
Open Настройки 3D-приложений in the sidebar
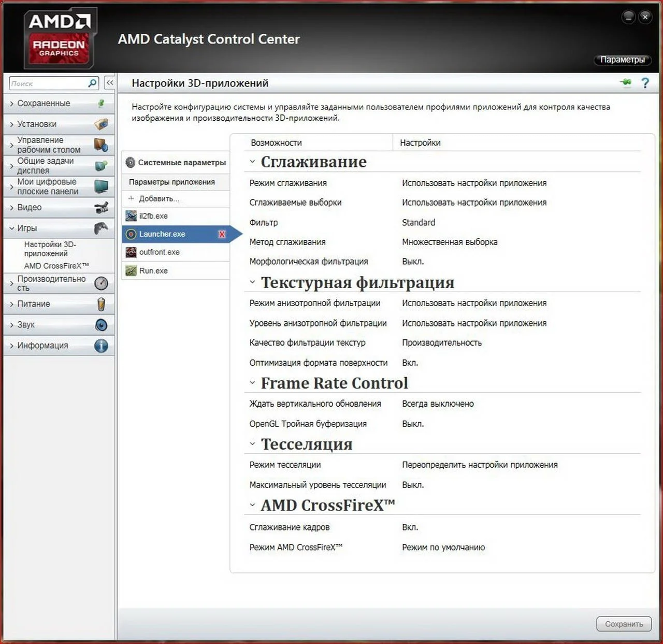click(50, 249)
